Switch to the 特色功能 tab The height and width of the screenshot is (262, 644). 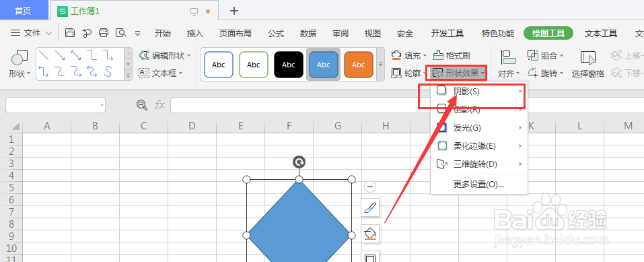coord(498,33)
